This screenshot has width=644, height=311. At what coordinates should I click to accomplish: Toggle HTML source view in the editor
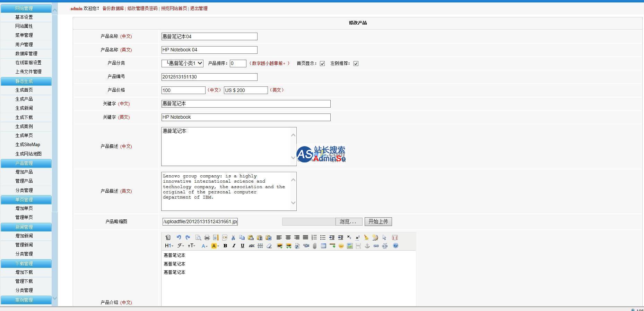pyautogui.click(x=168, y=237)
